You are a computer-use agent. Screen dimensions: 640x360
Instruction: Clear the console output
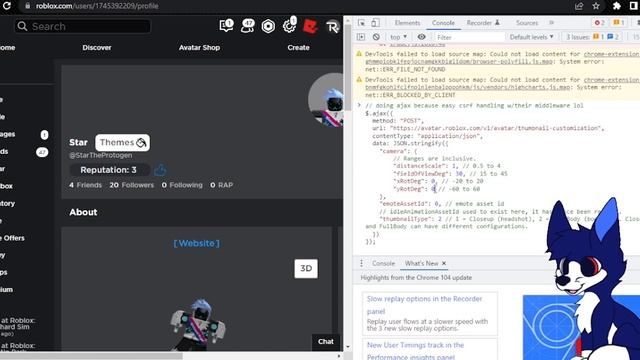coord(376,37)
